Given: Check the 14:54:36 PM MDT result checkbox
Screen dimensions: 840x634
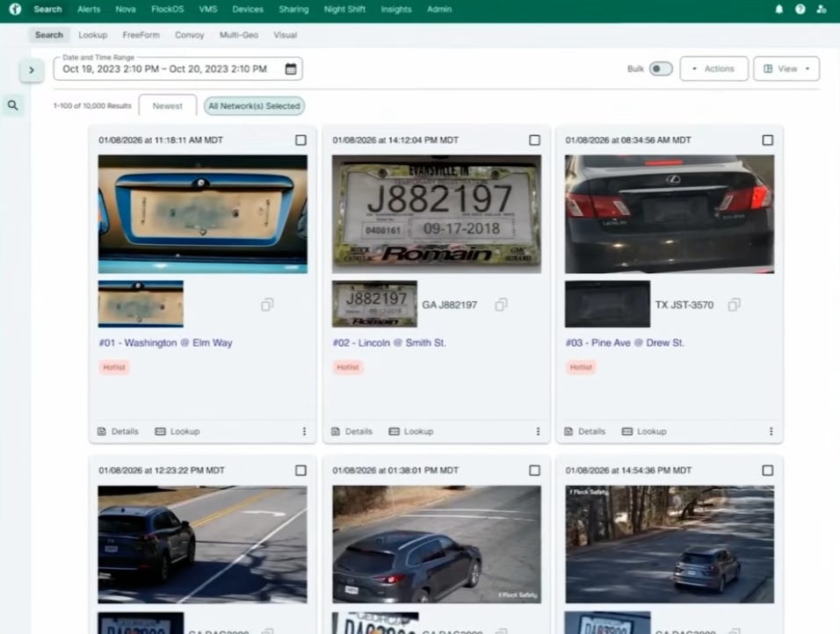Looking at the screenshot, I should coord(768,470).
